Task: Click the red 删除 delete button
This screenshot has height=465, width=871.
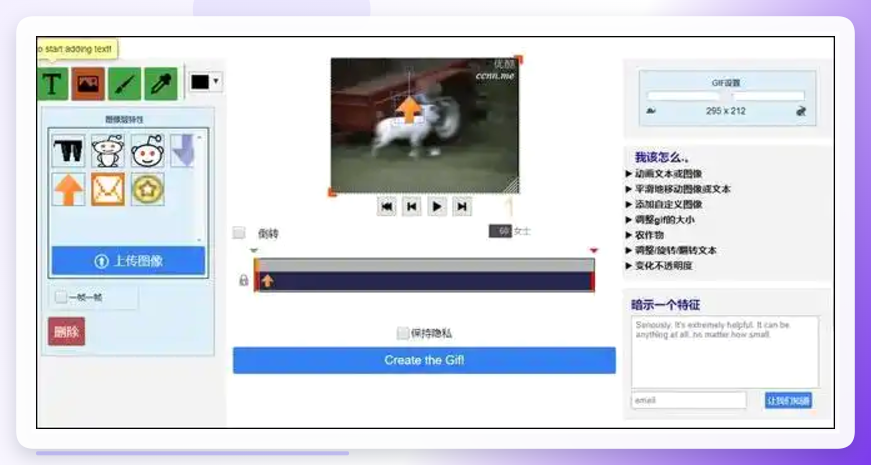Action: click(67, 332)
